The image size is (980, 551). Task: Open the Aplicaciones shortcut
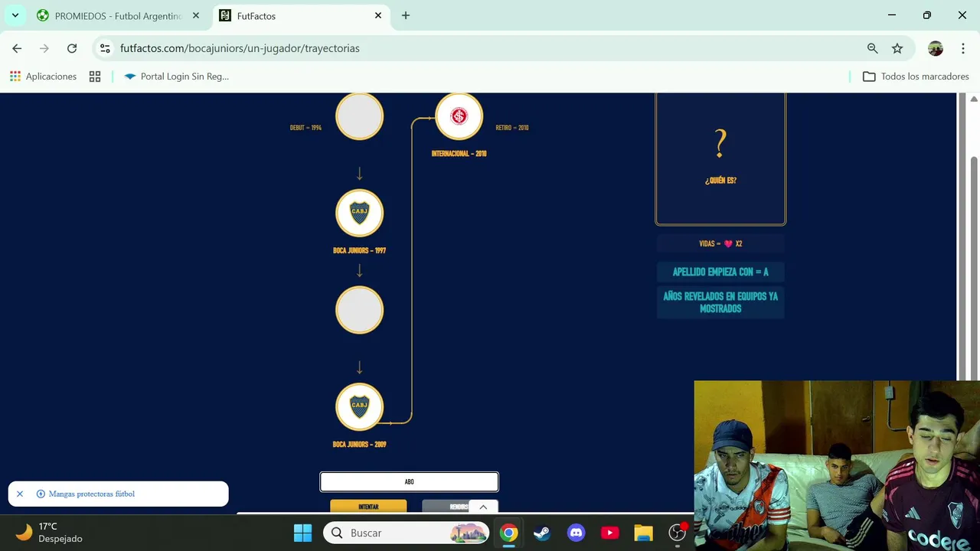43,77
